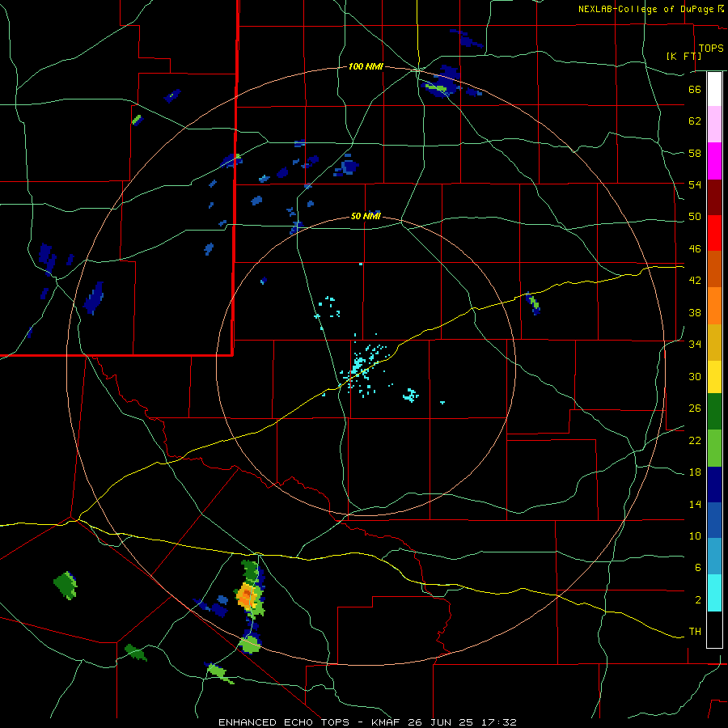Click the '38' legend value
Viewport: 728px width, 728px height.
[x=695, y=312]
